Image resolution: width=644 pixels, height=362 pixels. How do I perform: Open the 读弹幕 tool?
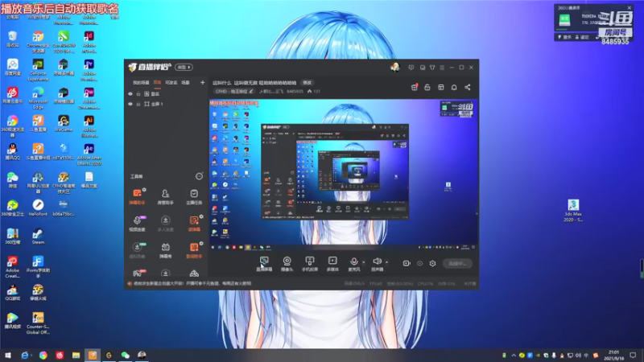[194, 224]
